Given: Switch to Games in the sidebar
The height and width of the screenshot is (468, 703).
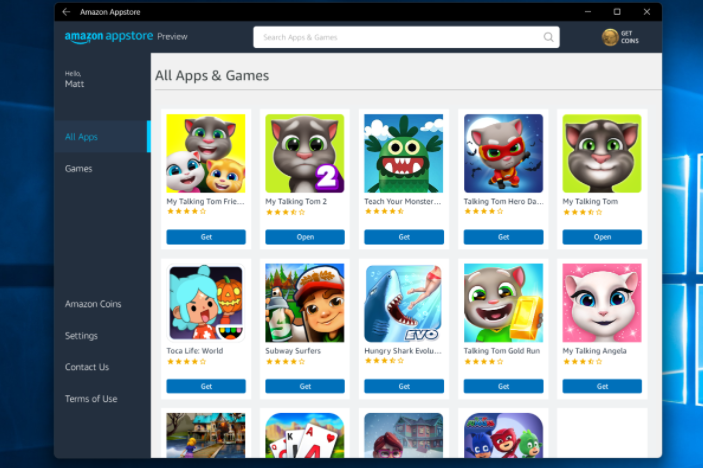Looking at the screenshot, I should point(78,169).
